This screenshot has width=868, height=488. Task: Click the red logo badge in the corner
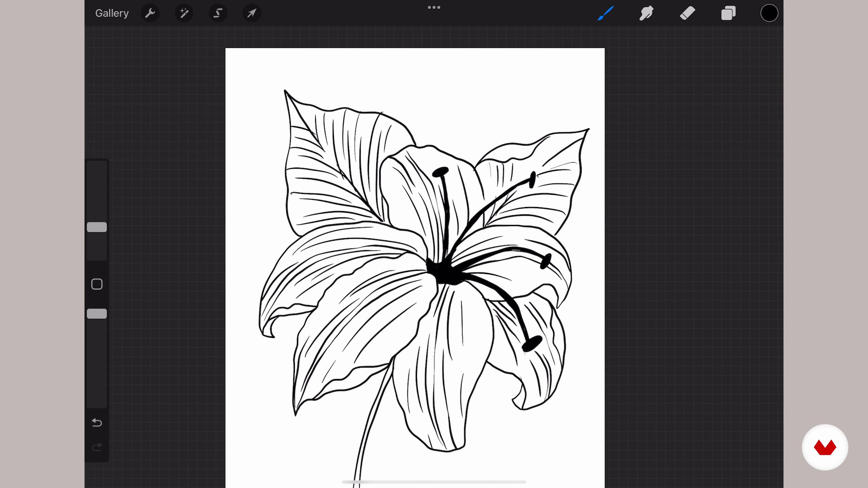pyautogui.click(x=825, y=447)
